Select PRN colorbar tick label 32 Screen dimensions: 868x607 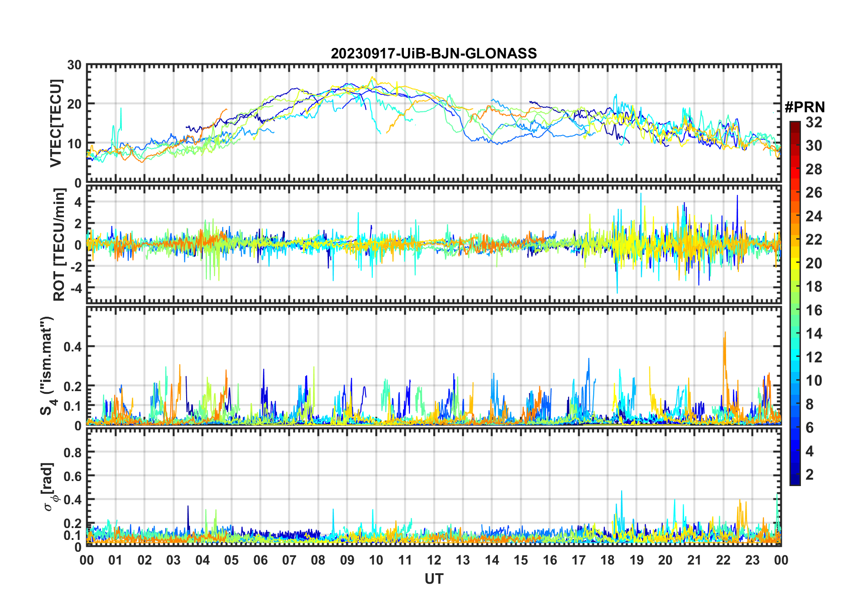(814, 122)
